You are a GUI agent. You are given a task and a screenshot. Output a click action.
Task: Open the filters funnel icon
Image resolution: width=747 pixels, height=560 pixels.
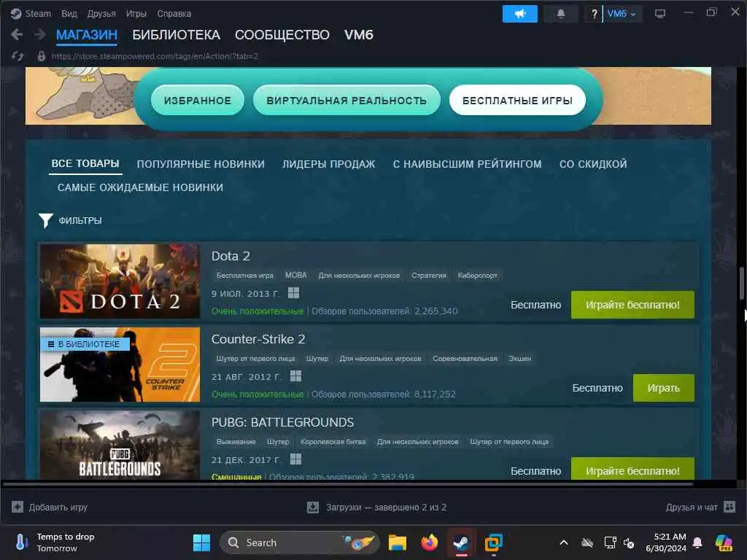(46, 220)
